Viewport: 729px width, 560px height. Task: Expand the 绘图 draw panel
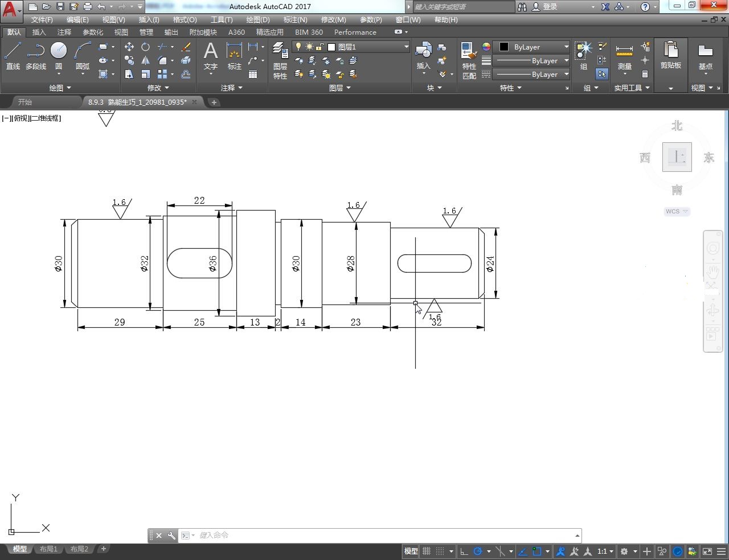coord(59,88)
